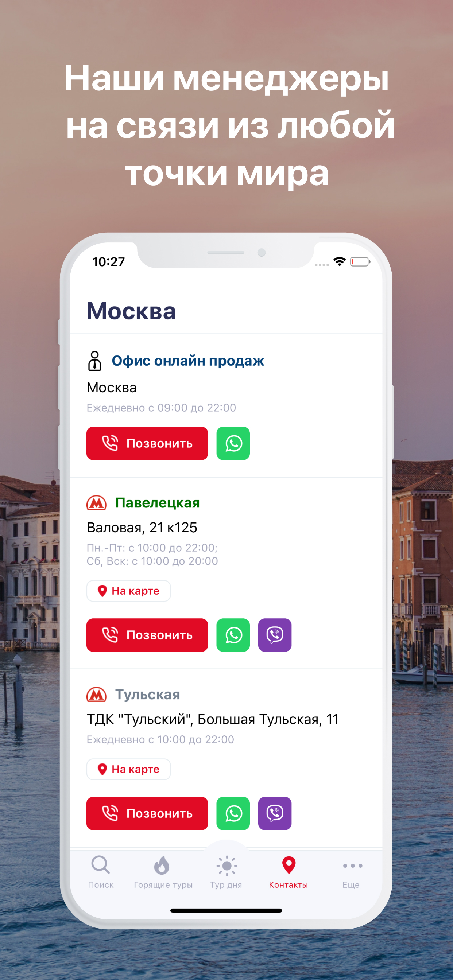
Task: Tap WhatsApp icon for online sales office
Action: [x=233, y=443]
